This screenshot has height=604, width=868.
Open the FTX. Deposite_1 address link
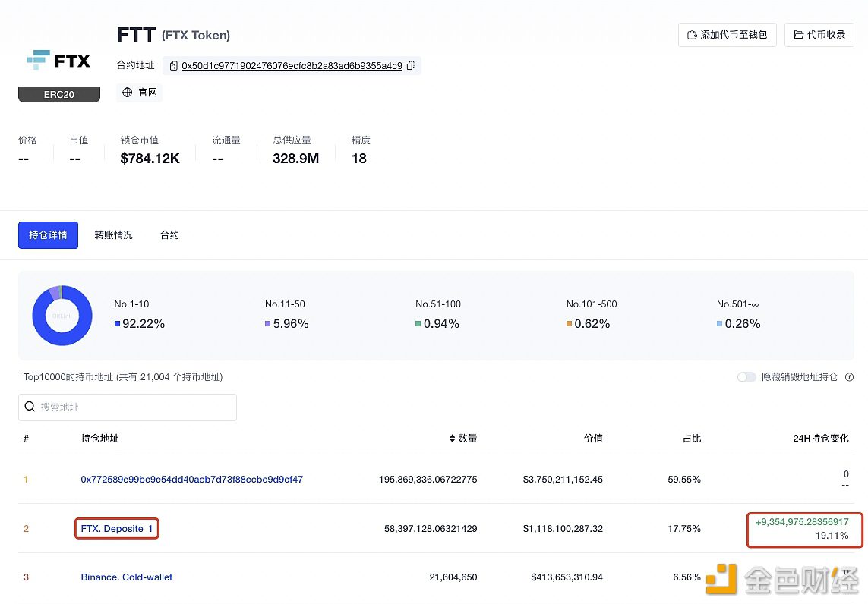click(116, 528)
